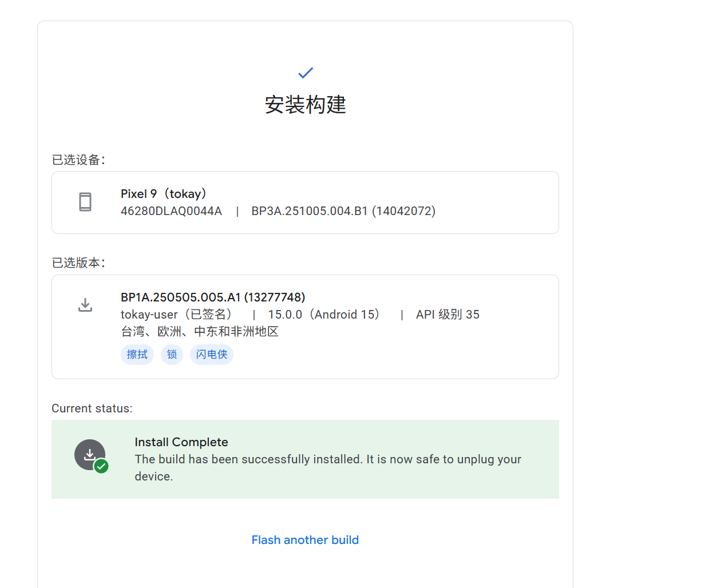The height and width of the screenshot is (588, 709).
Task: Click the 15.0.0（Android 15）version text
Action: [324, 315]
